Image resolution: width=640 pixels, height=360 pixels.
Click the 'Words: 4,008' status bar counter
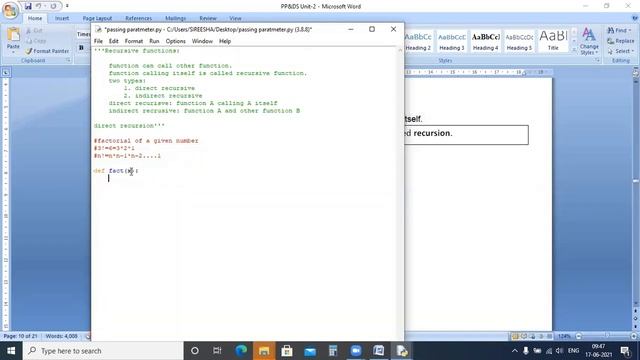[x=62, y=336]
